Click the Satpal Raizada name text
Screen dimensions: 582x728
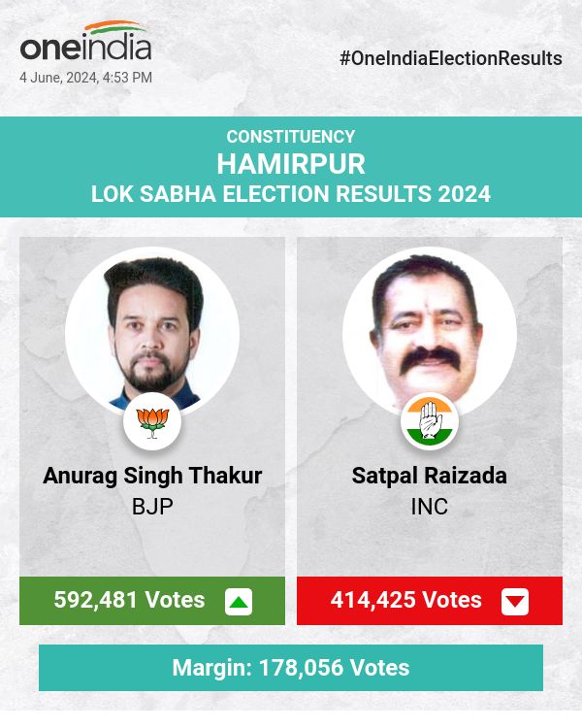(430, 477)
